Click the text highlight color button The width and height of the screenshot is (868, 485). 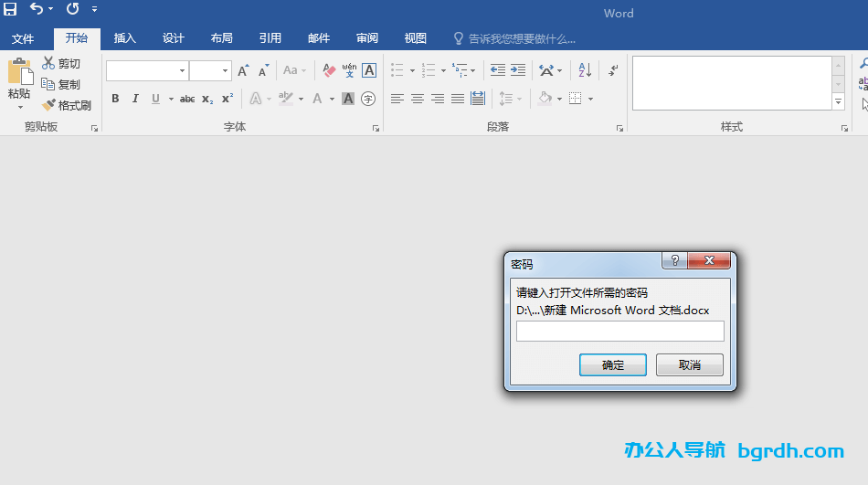286,99
